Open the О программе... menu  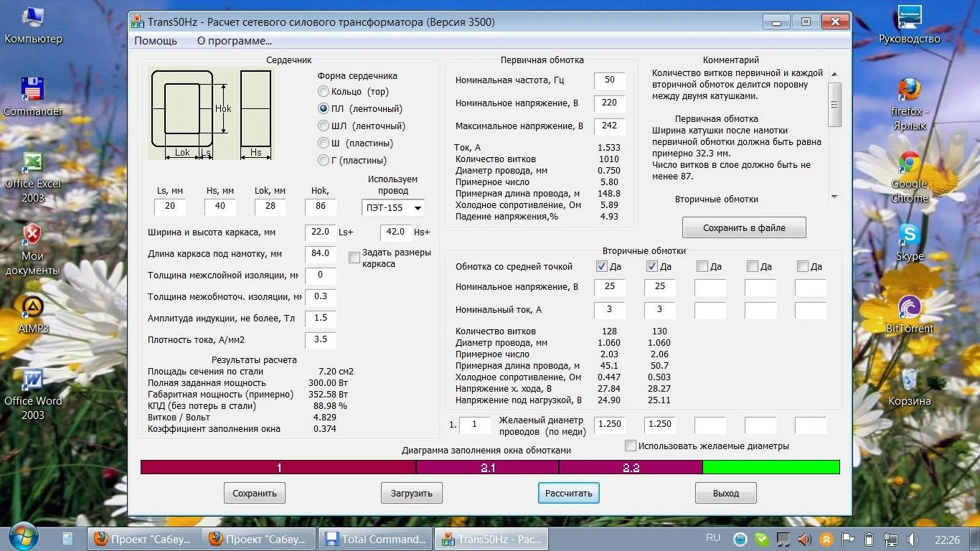tap(234, 41)
